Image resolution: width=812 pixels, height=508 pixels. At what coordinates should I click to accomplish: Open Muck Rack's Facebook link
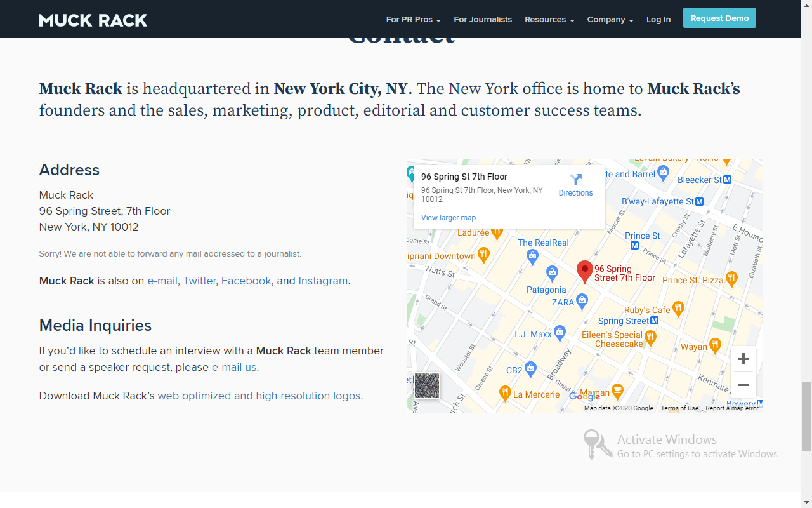click(x=246, y=281)
